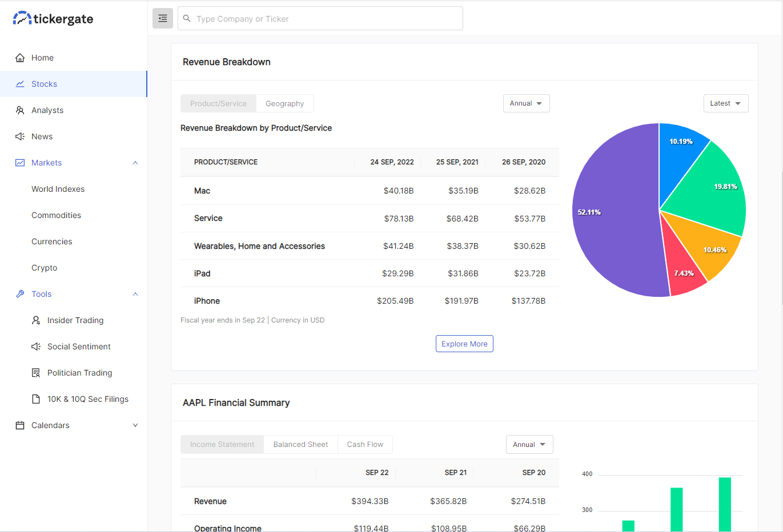The height and width of the screenshot is (532, 783).
Task: Click the Insider Trading person icon
Action: [36, 320]
